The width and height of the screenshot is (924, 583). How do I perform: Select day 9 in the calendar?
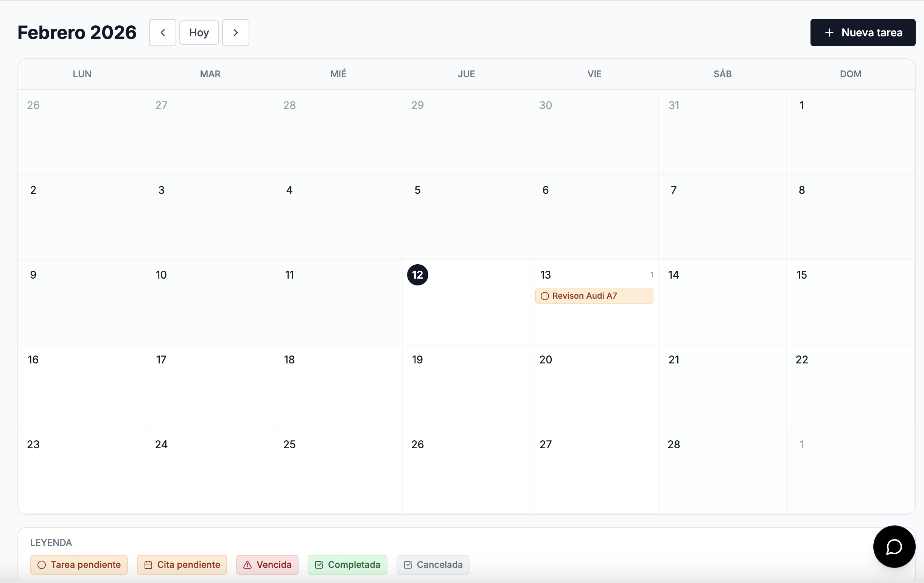pyautogui.click(x=82, y=302)
